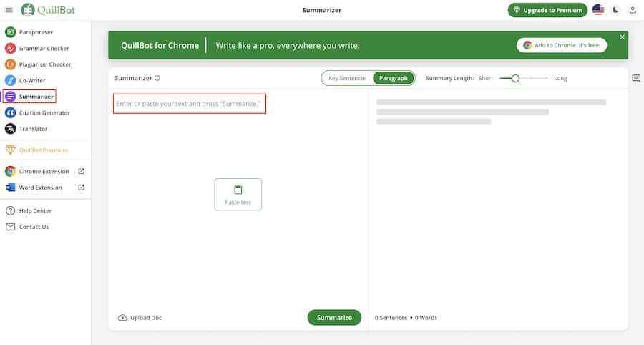Screen dimensions: 644x345
Task: Open the Paraphraser tool icon
Action: pos(10,32)
